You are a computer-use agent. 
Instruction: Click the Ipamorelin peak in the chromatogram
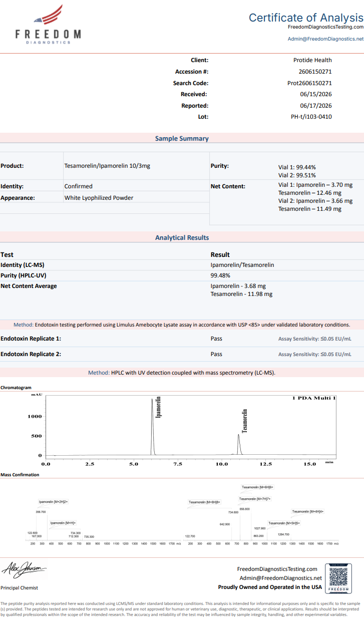(x=153, y=426)
